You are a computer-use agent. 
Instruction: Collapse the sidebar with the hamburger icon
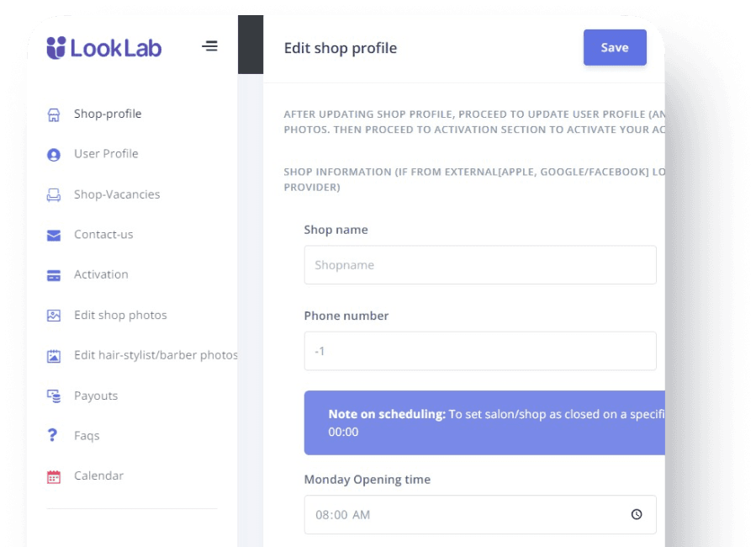tap(209, 46)
